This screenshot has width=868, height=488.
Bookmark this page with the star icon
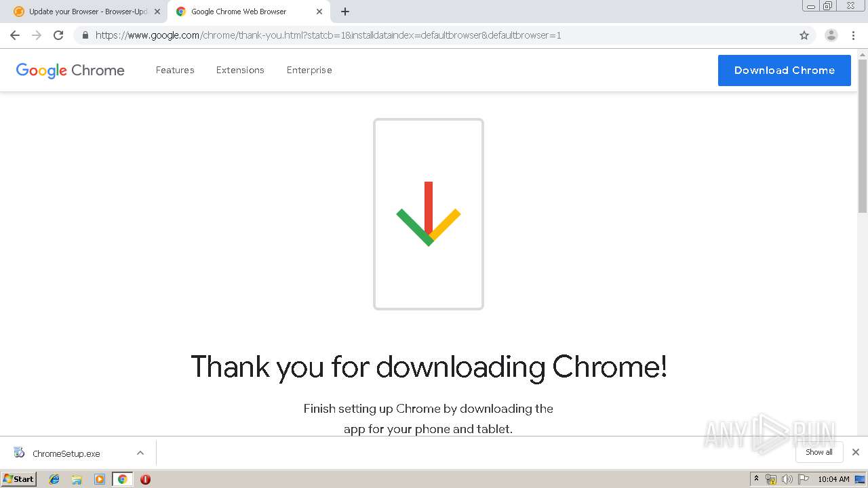[804, 35]
